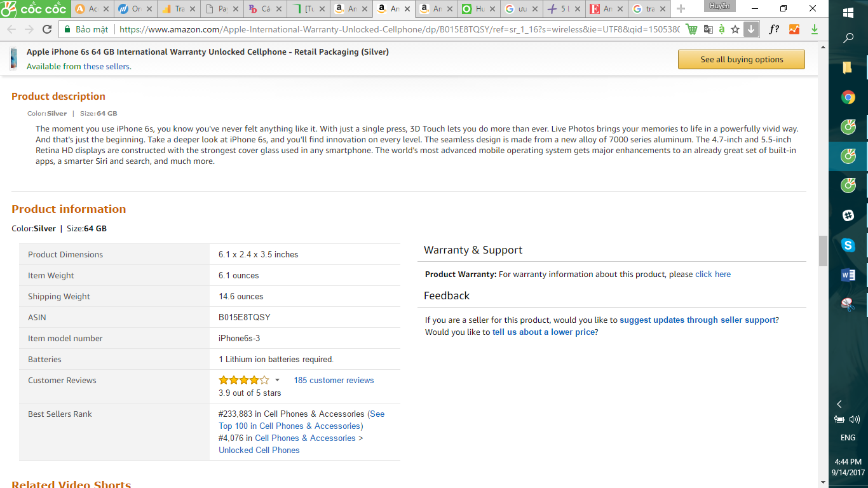This screenshot has height=488, width=868.
Task: Open 'these sellers' link
Action: [x=107, y=67]
